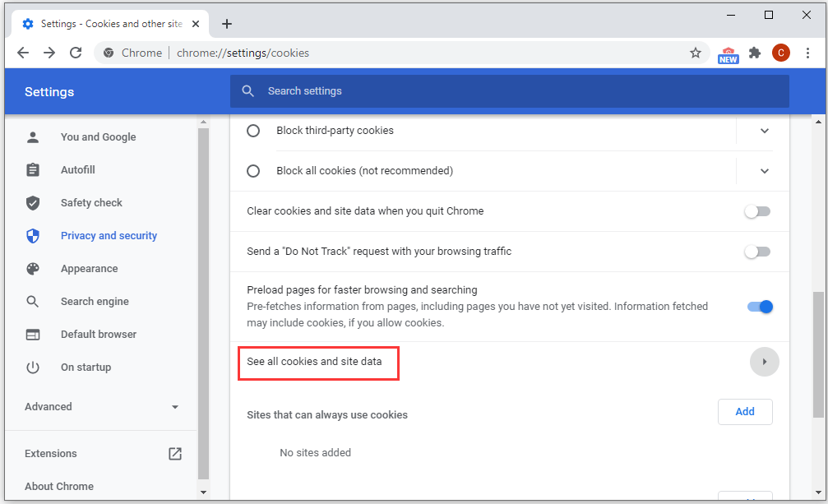The height and width of the screenshot is (504, 828).
Task: Reload the settings page
Action: point(76,53)
